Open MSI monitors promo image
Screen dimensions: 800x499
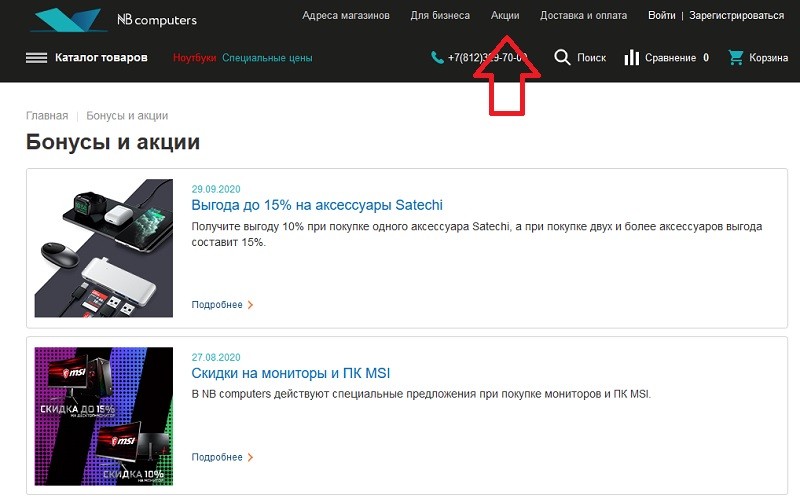tap(104, 415)
